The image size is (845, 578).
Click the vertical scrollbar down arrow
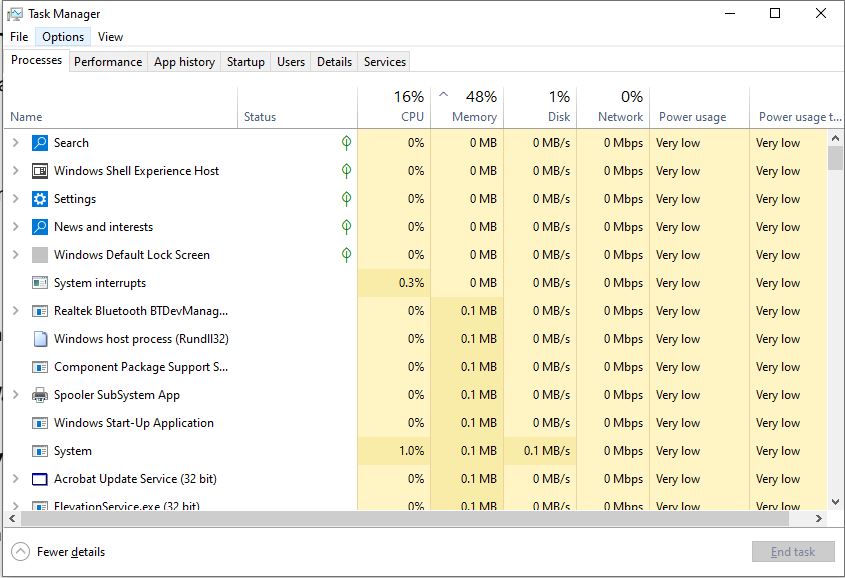coord(835,502)
